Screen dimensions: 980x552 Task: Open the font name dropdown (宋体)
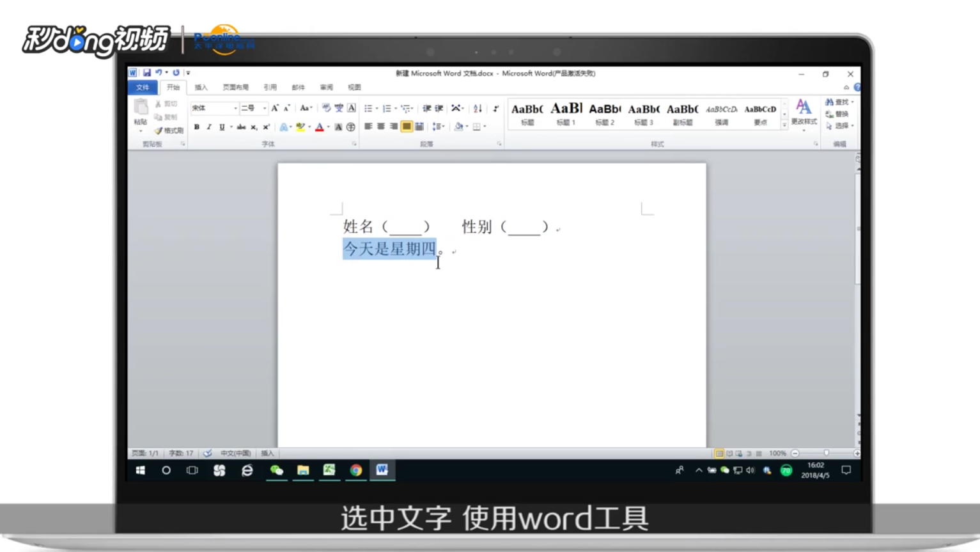pyautogui.click(x=235, y=108)
